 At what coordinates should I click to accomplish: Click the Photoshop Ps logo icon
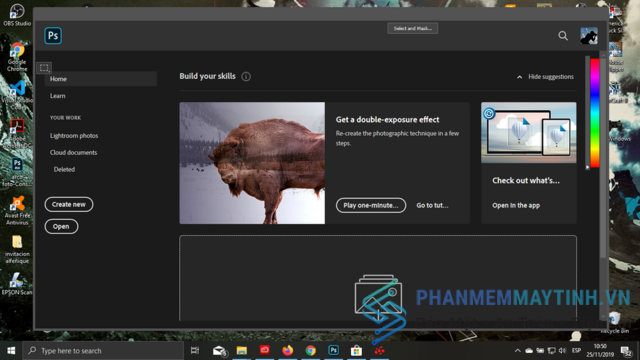click(x=53, y=36)
